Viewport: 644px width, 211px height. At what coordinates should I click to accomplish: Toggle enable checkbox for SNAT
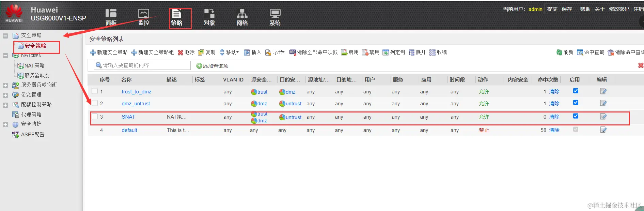(x=576, y=116)
